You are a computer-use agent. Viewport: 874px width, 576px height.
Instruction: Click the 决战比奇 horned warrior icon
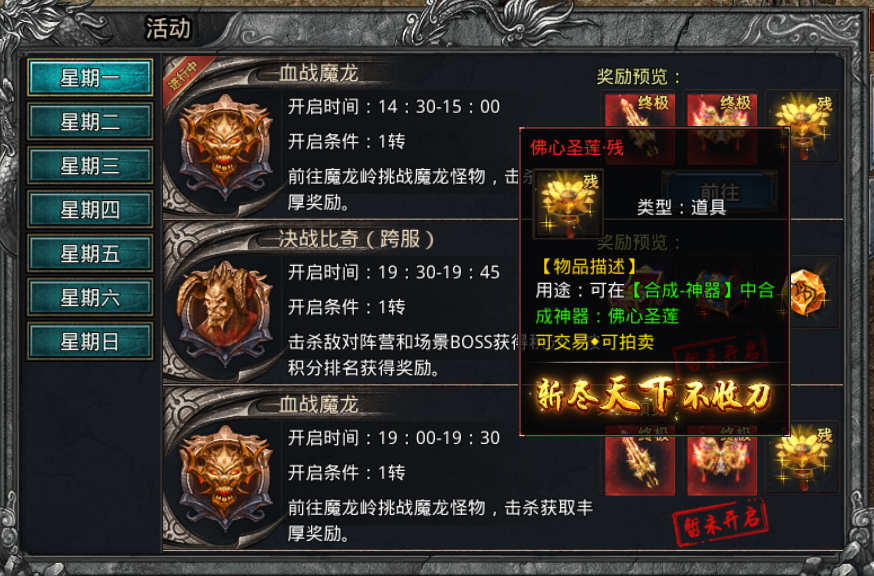225,312
